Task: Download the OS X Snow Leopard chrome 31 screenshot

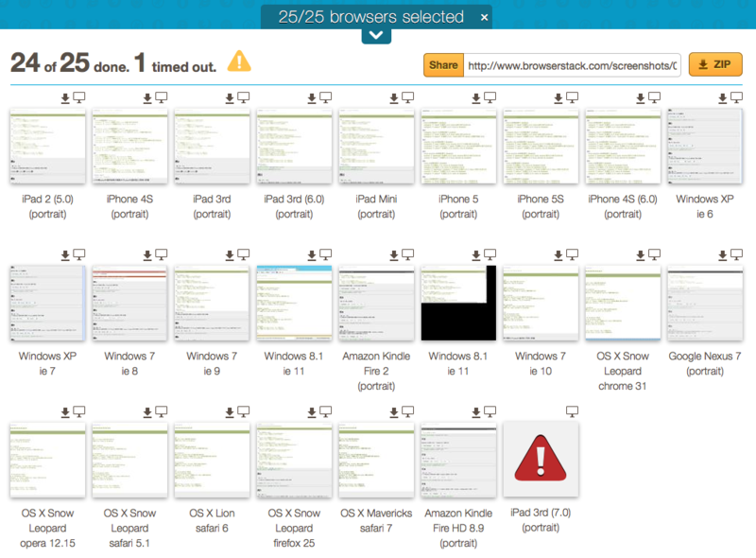Action: tap(641, 255)
